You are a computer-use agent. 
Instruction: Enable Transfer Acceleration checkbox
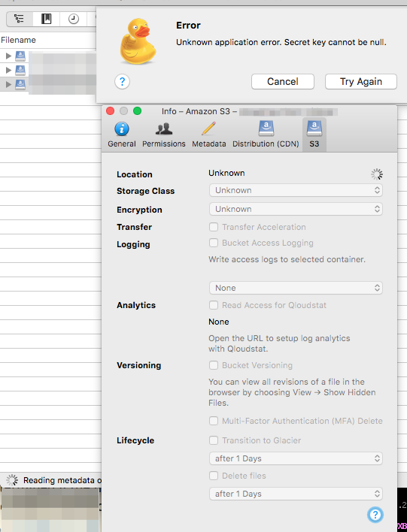[214, 227]
